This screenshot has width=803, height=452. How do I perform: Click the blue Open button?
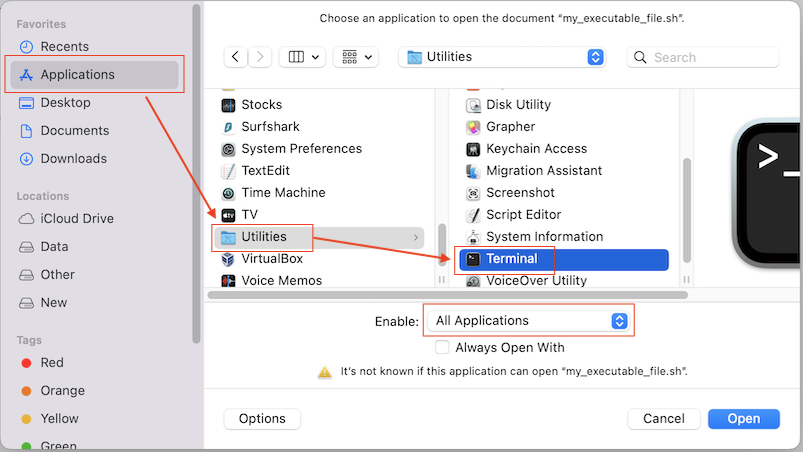[744, 419]
